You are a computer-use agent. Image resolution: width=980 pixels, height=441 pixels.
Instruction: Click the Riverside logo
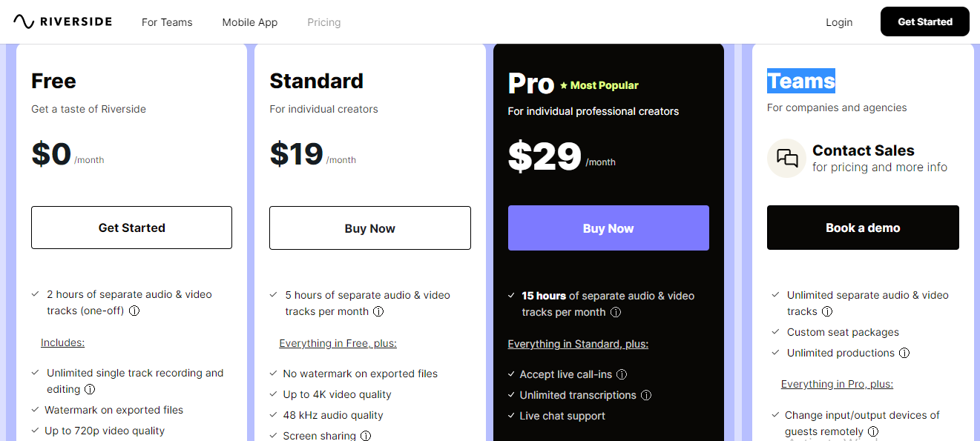coord(62,21)
